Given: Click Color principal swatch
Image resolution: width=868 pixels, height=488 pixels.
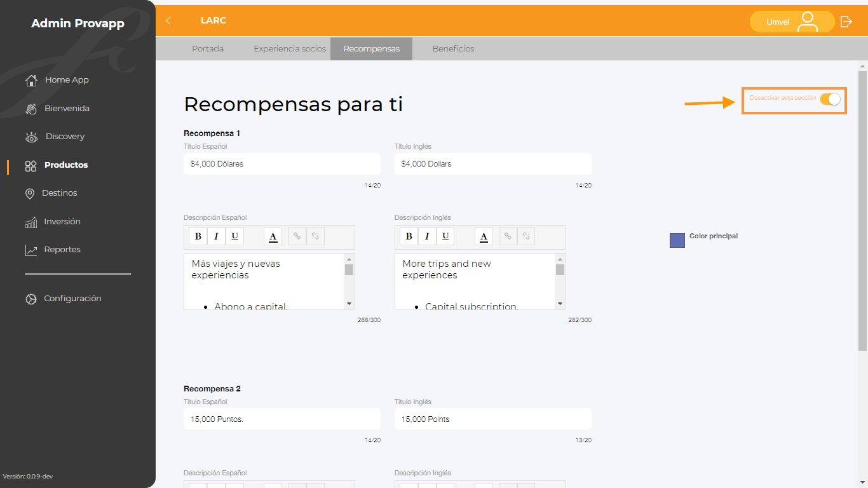Looking at the screenshot, I should coord(677,240).
